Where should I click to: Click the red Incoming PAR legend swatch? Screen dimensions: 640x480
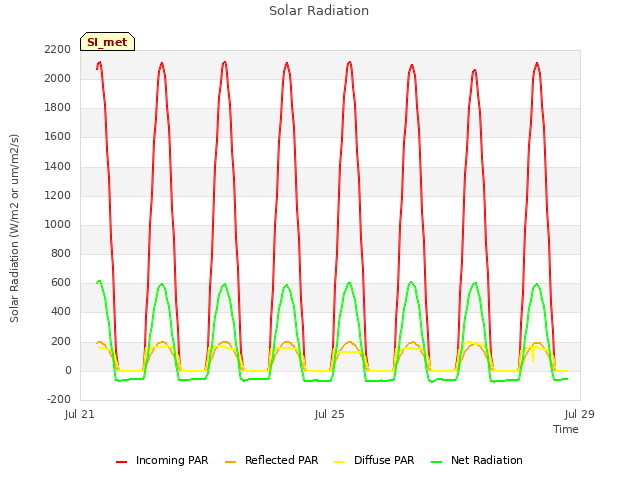[121, 462]
